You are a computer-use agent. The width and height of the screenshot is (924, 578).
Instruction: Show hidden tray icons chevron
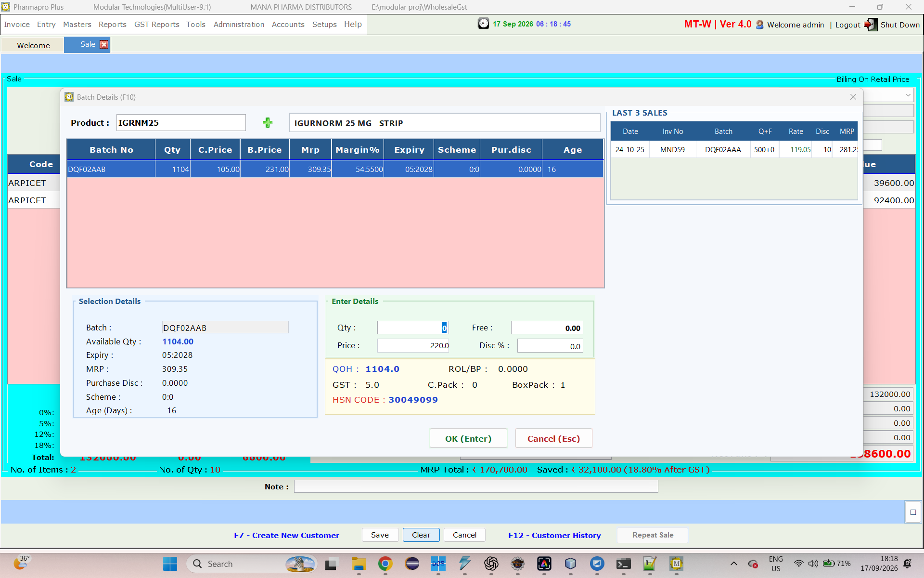pos(733,564)
